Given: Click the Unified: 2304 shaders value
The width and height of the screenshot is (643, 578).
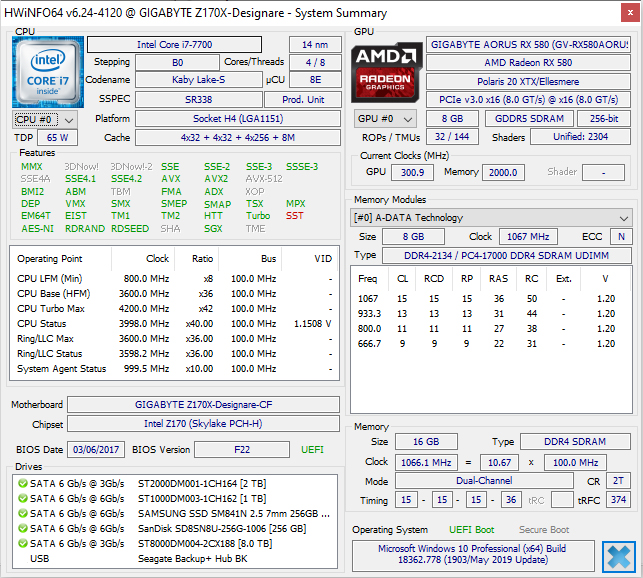Looking at the screenshot, I should (580, 137).
